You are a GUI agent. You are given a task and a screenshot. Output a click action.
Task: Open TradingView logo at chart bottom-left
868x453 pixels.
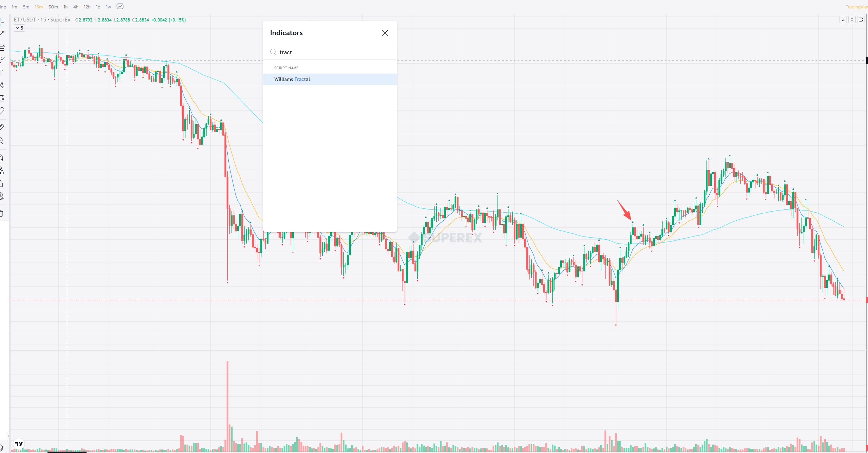coord(19,444)
